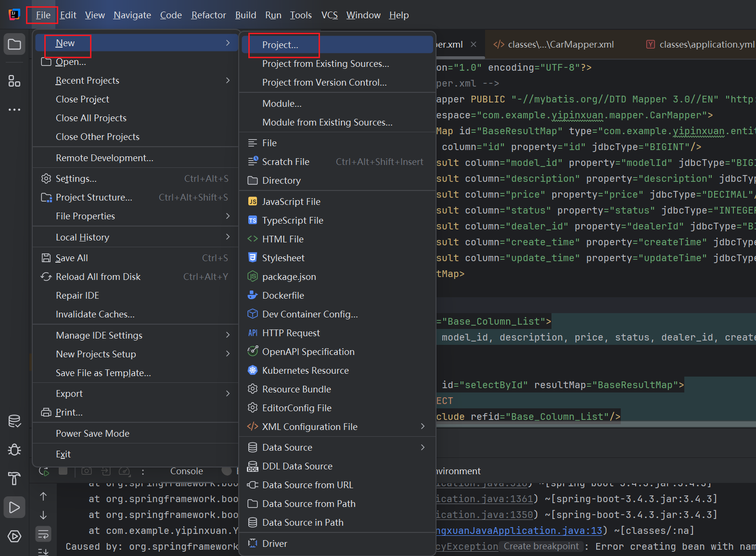Select Project... from the New submenu
756x556 pixels.
280,45
